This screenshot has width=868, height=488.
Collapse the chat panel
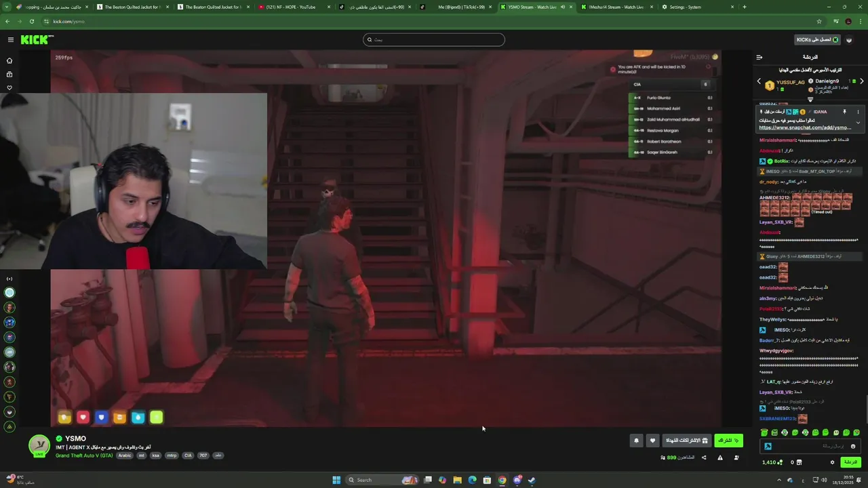(759, 57)
